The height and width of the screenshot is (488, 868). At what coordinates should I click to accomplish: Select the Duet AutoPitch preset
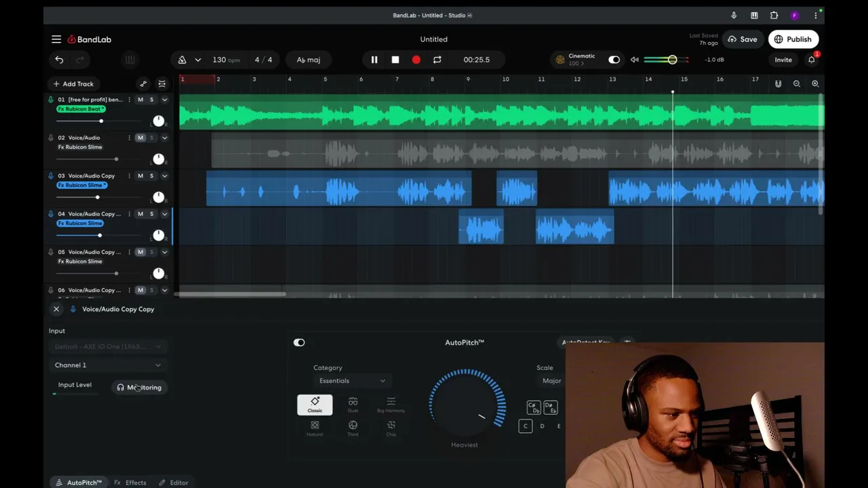pos(353,405)
